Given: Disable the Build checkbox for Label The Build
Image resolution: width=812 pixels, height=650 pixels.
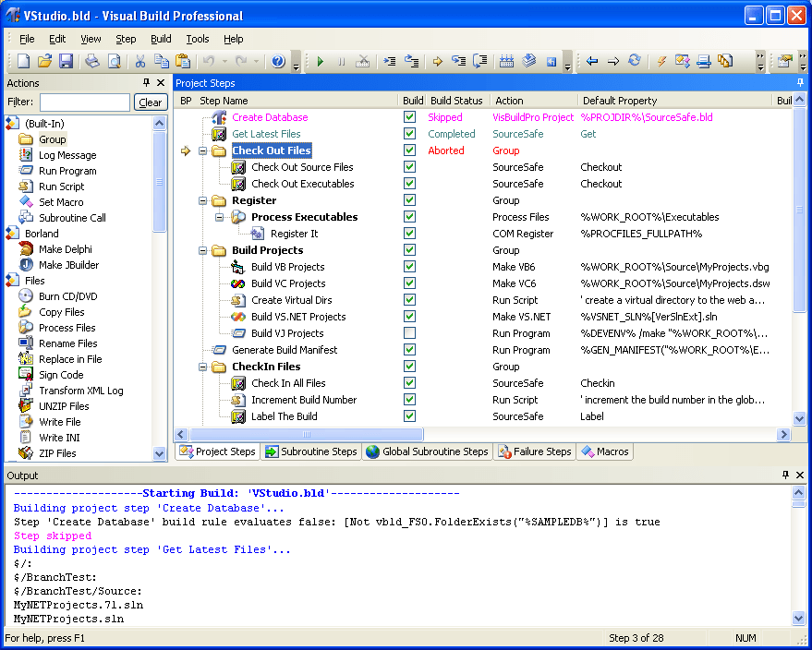Looking at the screenshot, I should coord(409,416).
